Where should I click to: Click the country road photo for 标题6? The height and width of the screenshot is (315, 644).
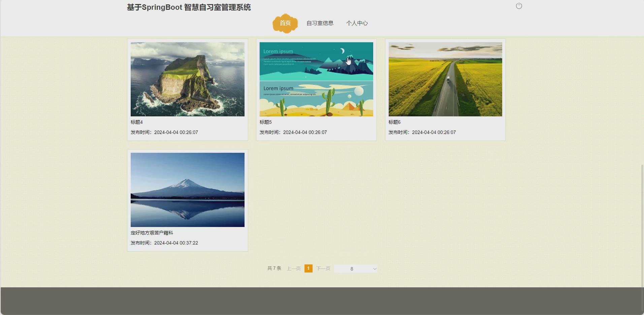(x=445, y=79)
